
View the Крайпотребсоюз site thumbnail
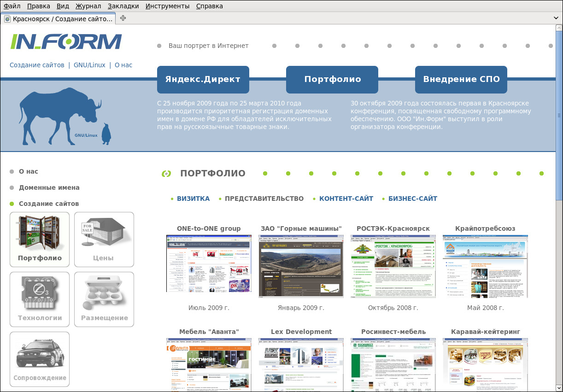(x=485, y=266)
